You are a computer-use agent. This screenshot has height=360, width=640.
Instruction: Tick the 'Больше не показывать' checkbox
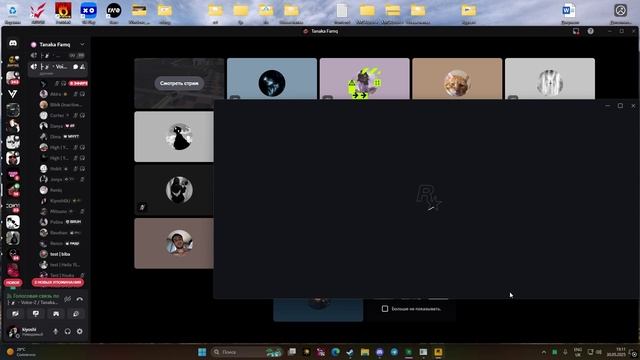tap(385, 309)
